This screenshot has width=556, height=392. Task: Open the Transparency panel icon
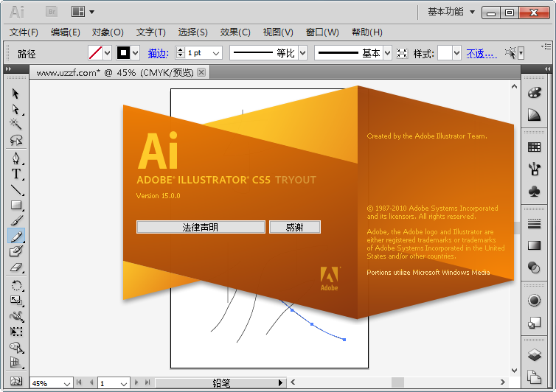click(x=534, y=267)
